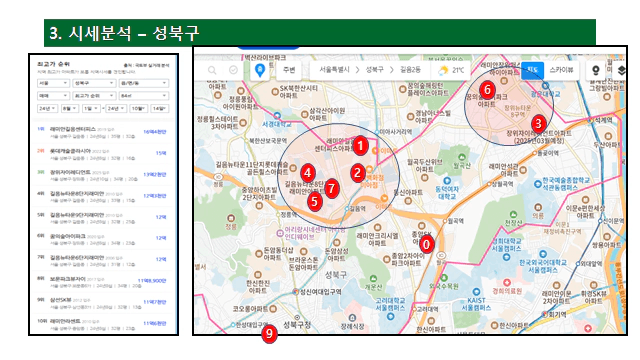
Task: Switch to 지도 map view tab
Action: tap(532, 70)
